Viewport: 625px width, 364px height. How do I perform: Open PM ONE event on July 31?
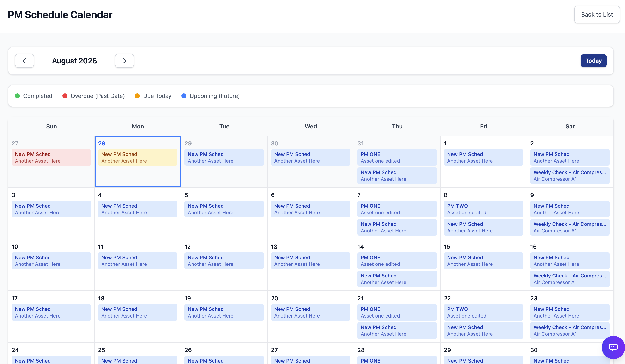(x=397, y=157)
